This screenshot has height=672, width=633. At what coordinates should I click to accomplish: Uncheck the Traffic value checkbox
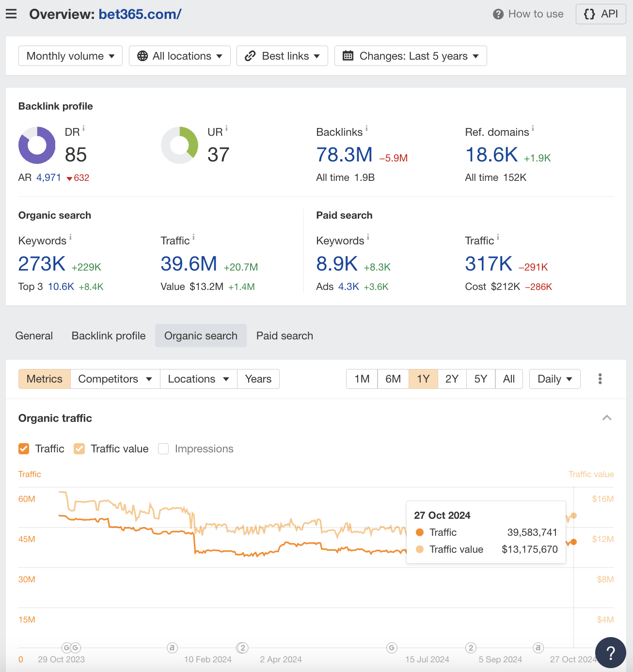(x=79, y=449)
